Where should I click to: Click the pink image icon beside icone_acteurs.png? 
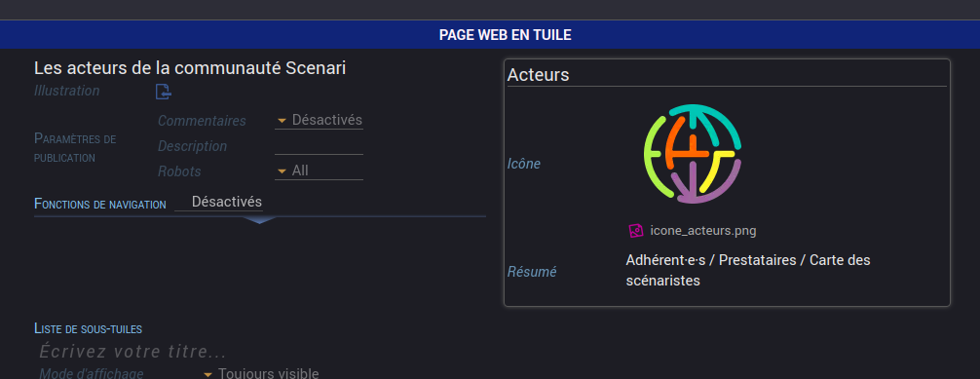(635, 231)
